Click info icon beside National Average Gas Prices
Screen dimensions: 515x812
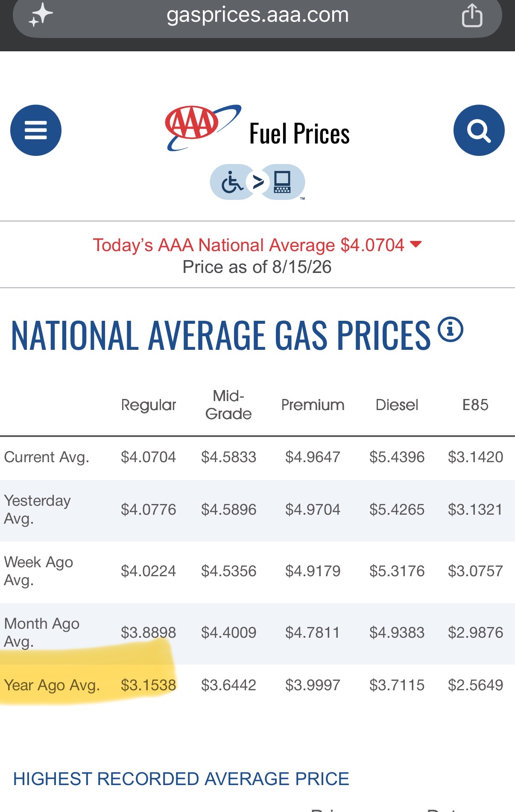click(451, 329)
